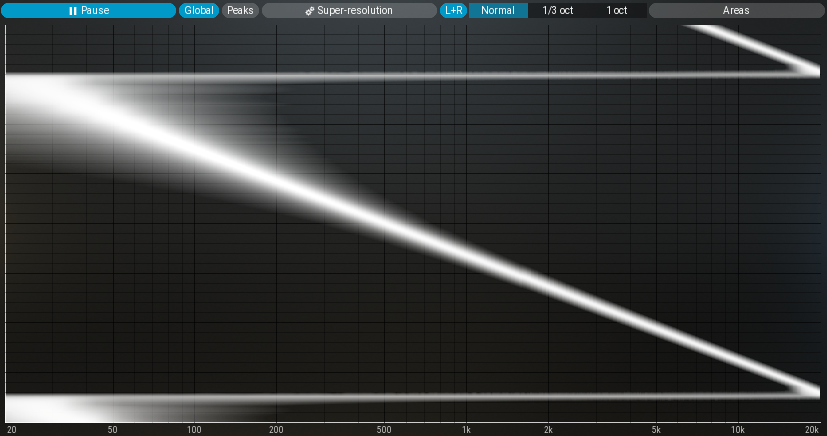This screenshot has height=436, width=827.
Task: Click the 2k frequency axis label
Action: pyautogui.click(x=548, y=430)
